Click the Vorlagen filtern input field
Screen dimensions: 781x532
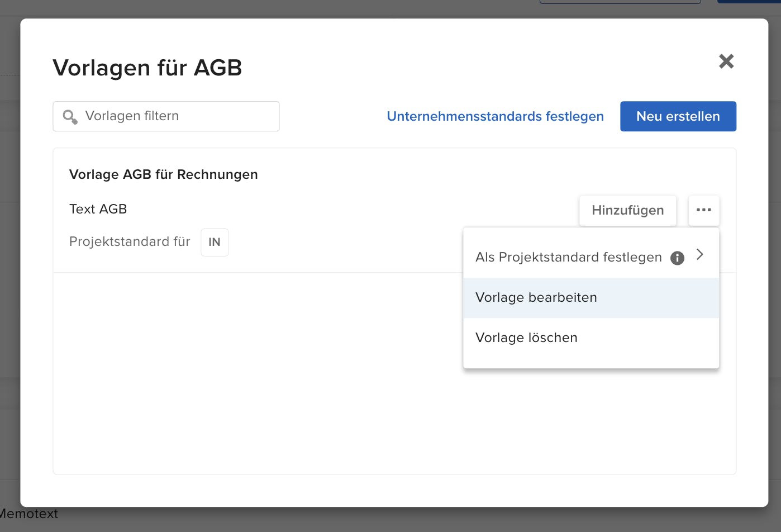[x=166, y=116]
